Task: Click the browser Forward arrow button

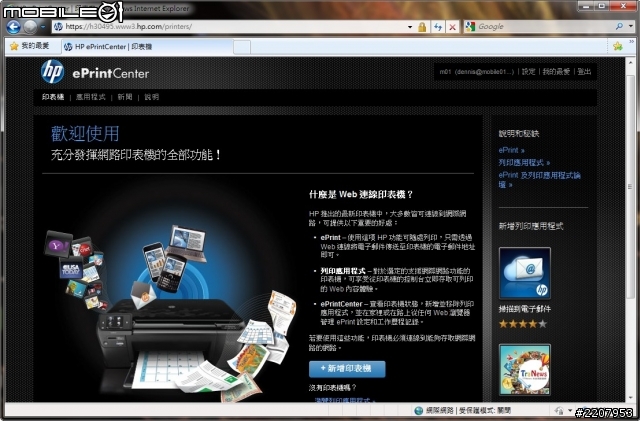Action: 30,27
